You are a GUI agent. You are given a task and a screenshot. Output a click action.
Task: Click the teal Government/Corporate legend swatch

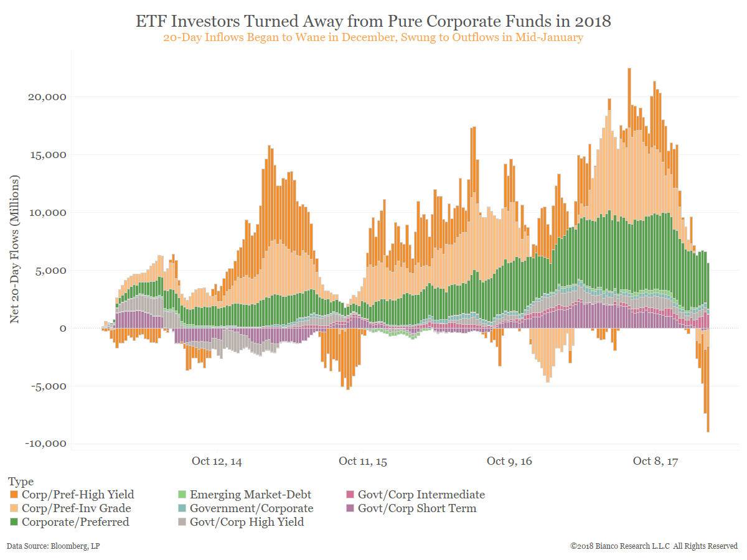tap(182, 508)
